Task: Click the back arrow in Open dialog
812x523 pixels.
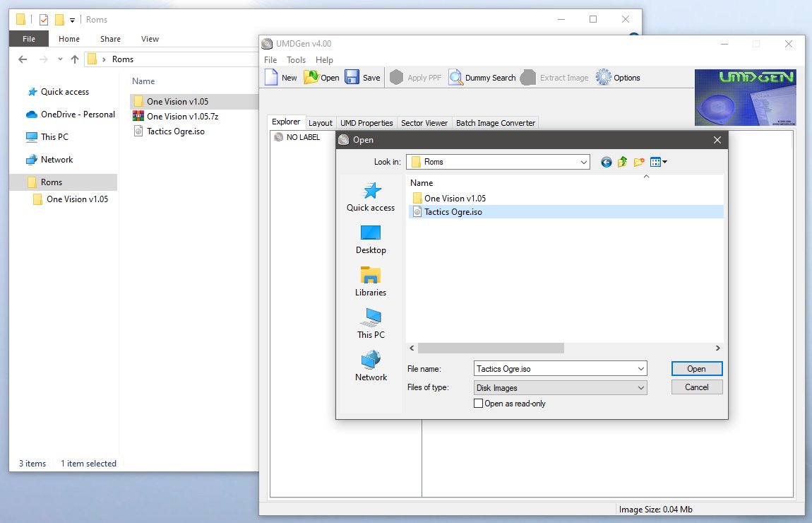Action: 606,162
